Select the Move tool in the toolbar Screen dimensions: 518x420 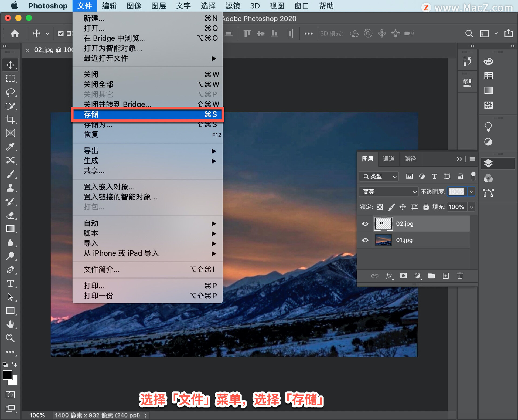[x=10, y=65]
